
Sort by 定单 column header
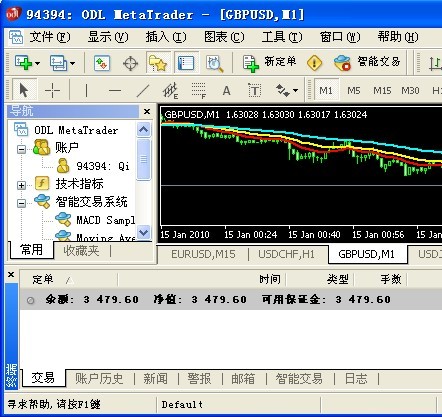tap(69, 279)
